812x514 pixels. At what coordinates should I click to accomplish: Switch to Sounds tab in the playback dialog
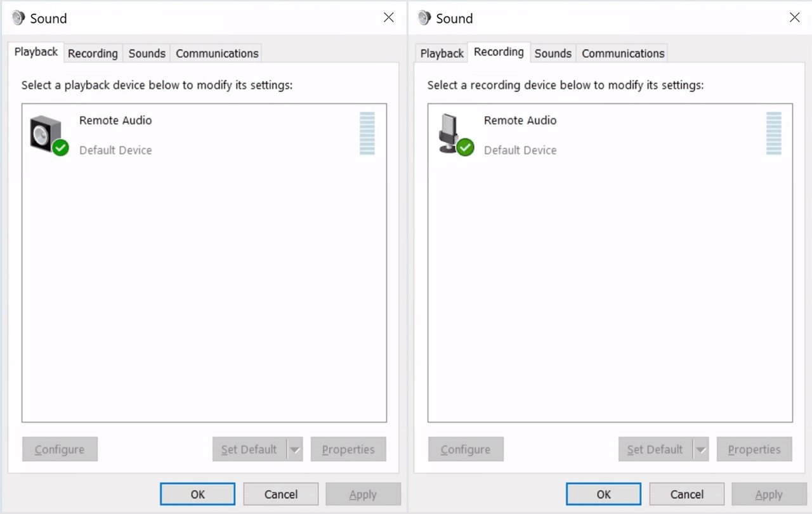click(x=147, y=53)
